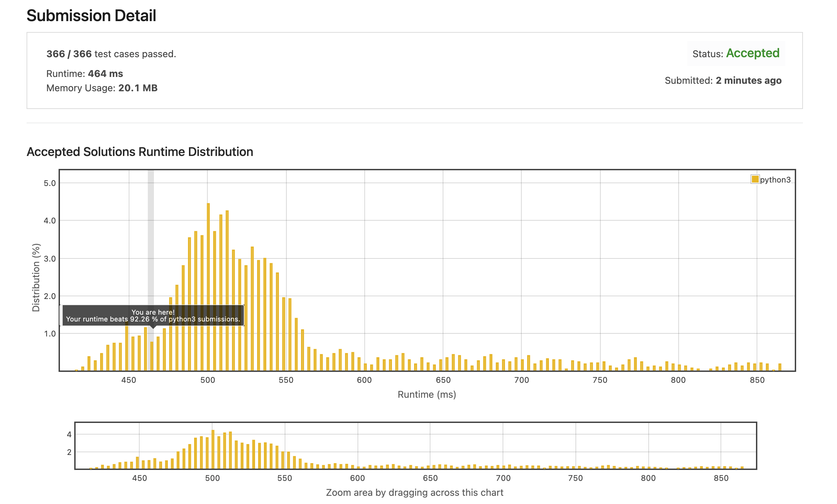Click the '366 / 366 test cases passed' text
Viewport: 837px width, 504px height.
point(111,54)
